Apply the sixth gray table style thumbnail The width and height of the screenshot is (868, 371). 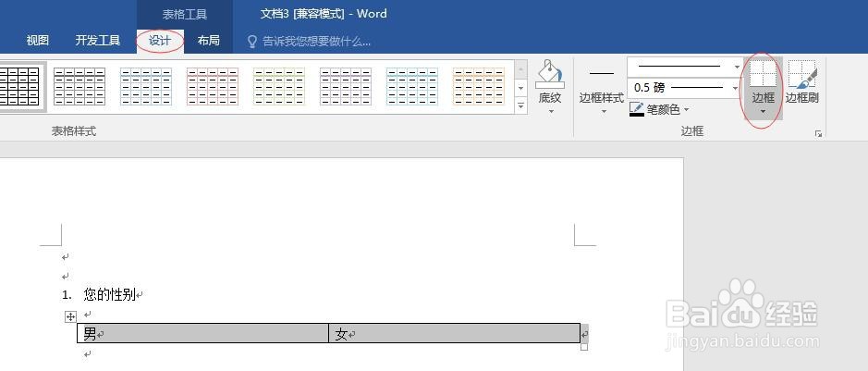(345, 86)
